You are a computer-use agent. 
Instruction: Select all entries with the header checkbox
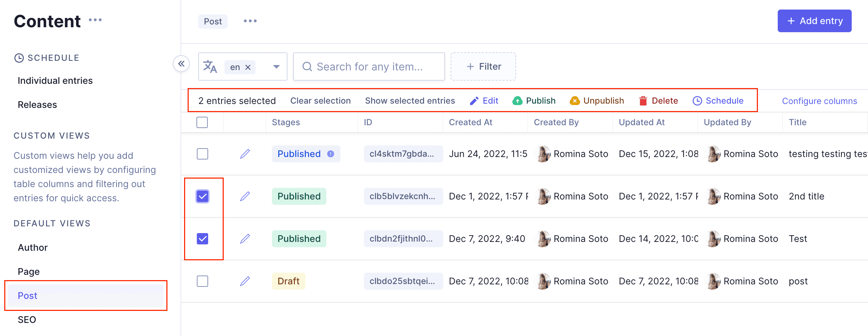[x=202, y=122]
